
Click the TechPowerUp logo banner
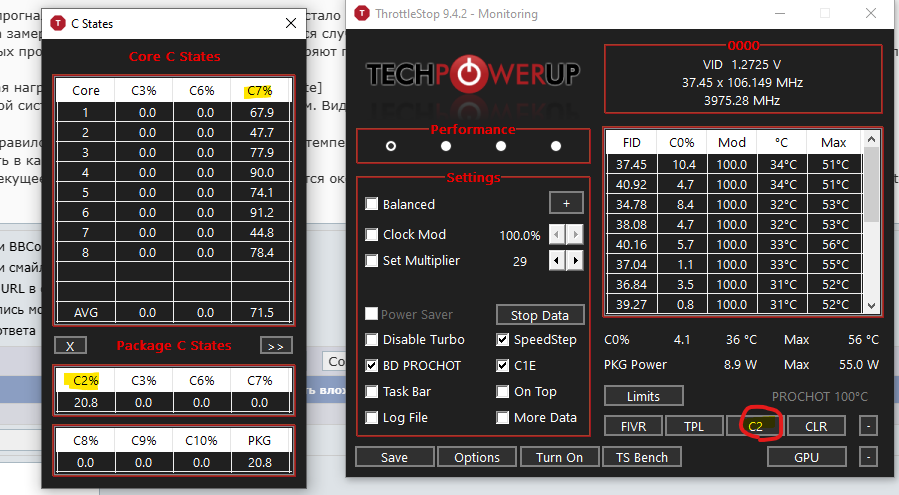pyautogui.click(x=472, y=75)
